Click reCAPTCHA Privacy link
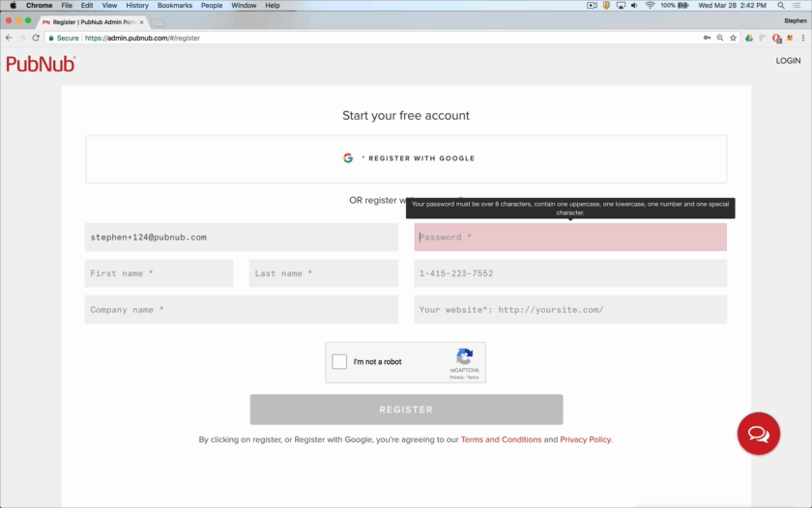The image size is (812, 508). pos(456,378)
